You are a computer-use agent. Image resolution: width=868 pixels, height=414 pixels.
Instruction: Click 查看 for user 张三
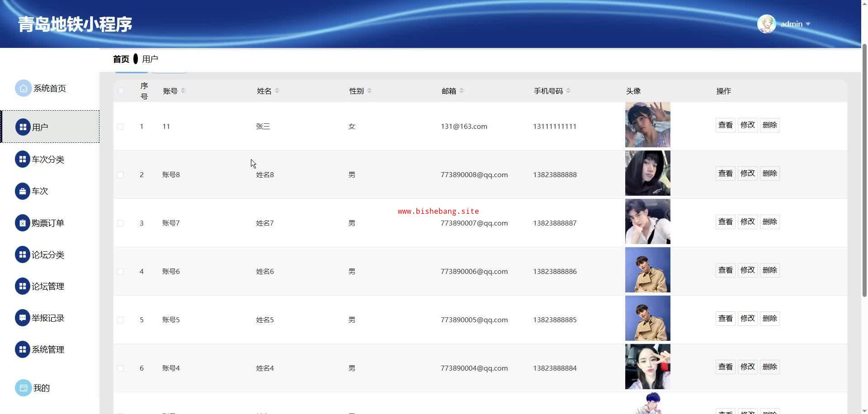pyautogui.click(x=726, y=125)
